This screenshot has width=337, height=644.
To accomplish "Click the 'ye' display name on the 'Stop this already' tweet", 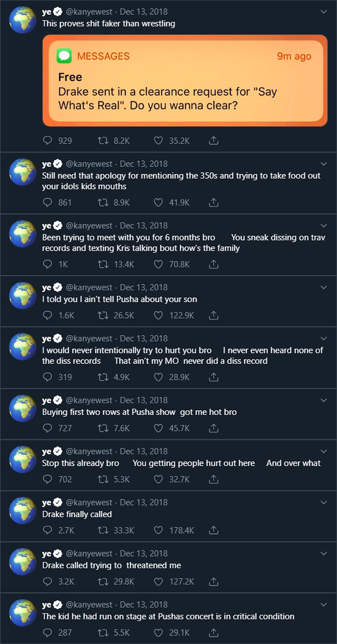I will (47, 451).
